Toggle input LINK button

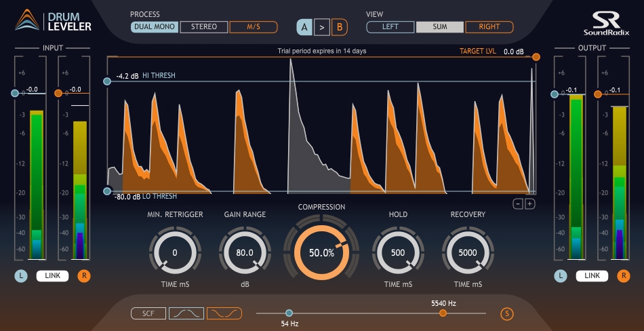pyautogui.click(x=52, y=276)
